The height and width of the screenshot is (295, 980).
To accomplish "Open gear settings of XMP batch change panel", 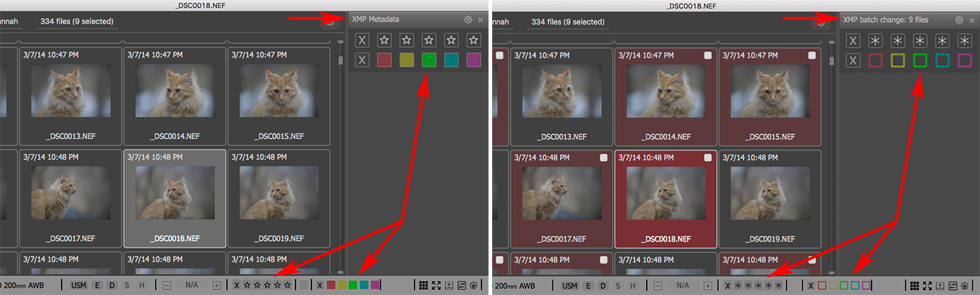I will (959, 20).
